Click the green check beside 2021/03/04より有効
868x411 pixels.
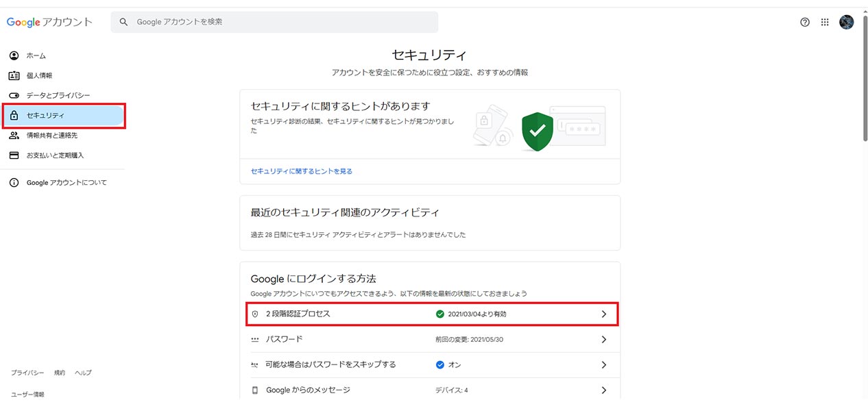tap(440, 314)
